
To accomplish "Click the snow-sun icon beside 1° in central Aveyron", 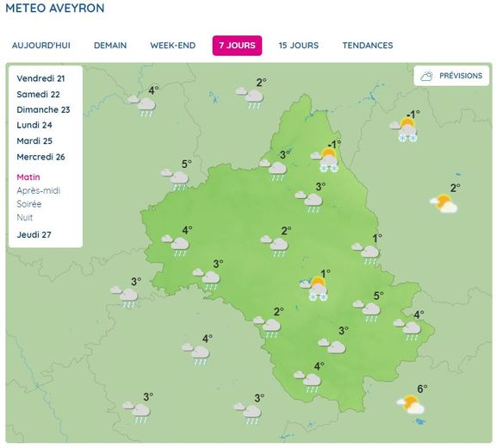I will pyautogui.click(x=314, y=289).
